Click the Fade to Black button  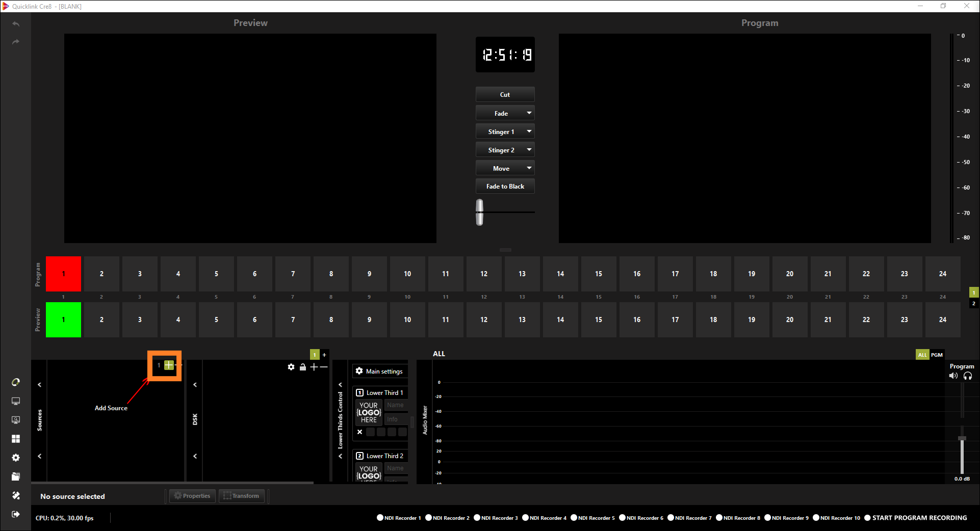(505, 187)
